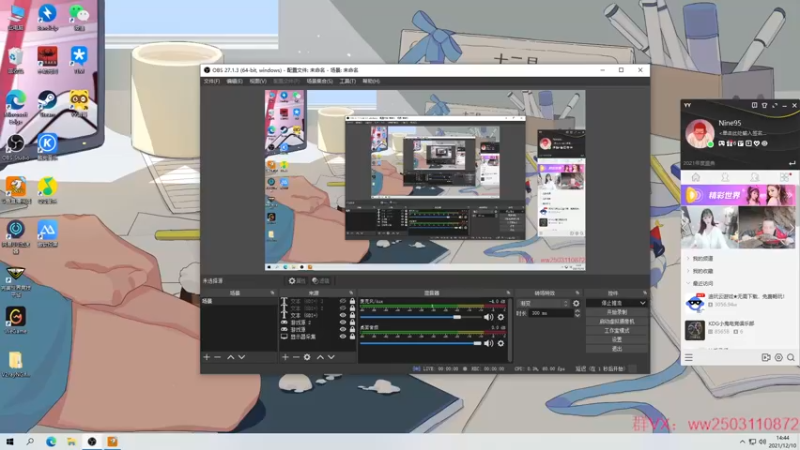Open YY home tab icon
The height and width of the screenshot is (450, 800).
(x=695, y=177)
